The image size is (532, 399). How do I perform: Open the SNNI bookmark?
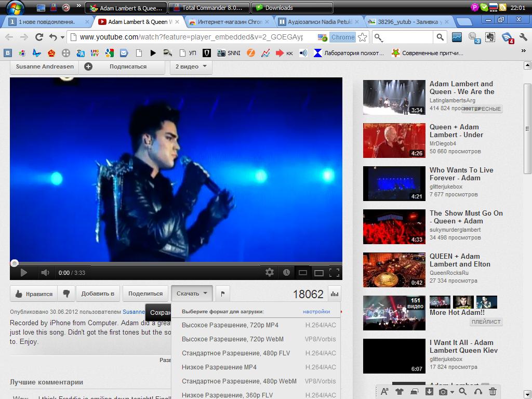[229, 53]
